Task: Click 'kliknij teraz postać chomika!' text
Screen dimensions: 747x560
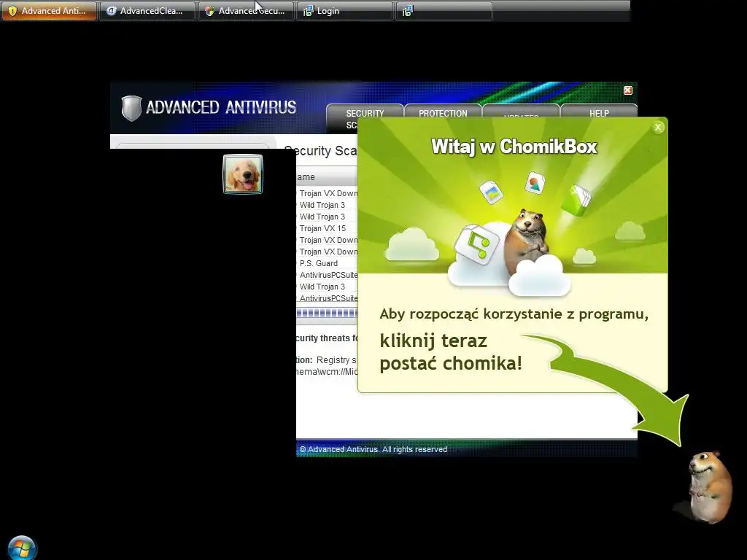Action: (451, 352)
